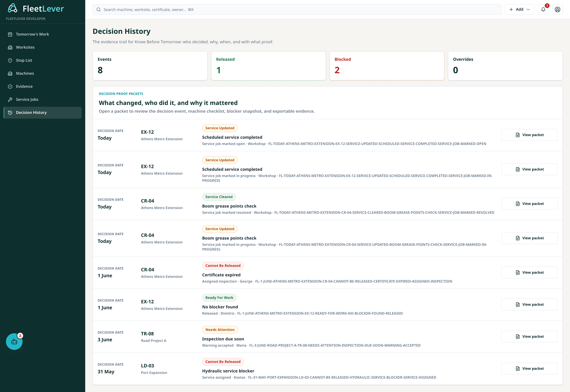
Task: Click the Decision History page heading
Action: click(x=121, y=31)
